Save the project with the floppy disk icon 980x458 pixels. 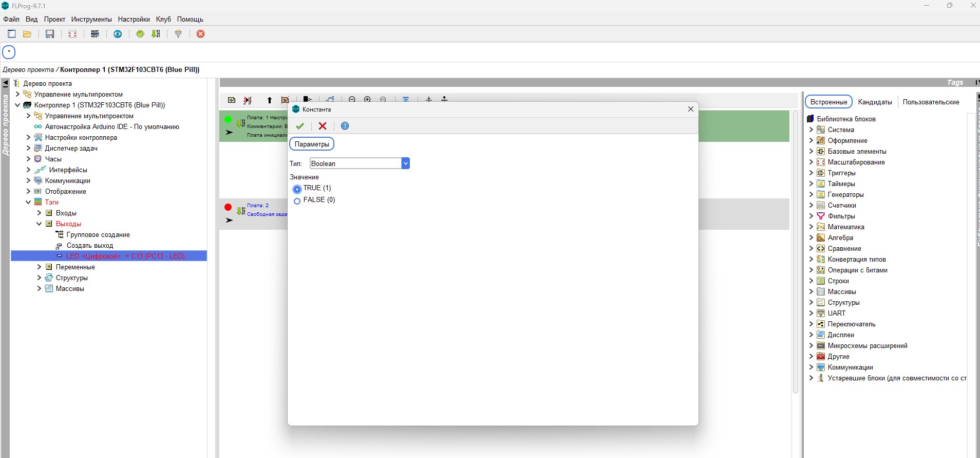50,34
